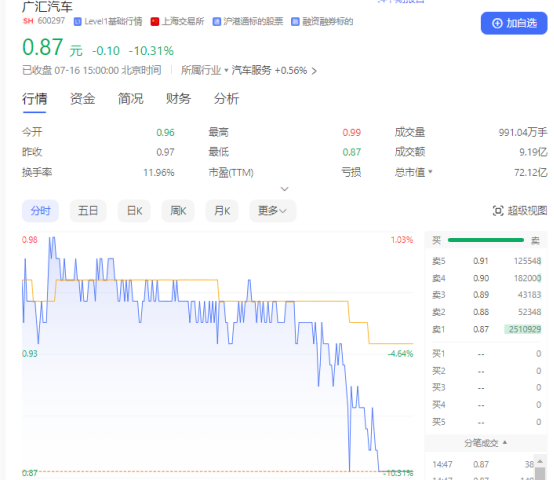This screenshot has width=554, height=480.
Task: Click the -10.31% change percentage
Action: coord(151,51)
